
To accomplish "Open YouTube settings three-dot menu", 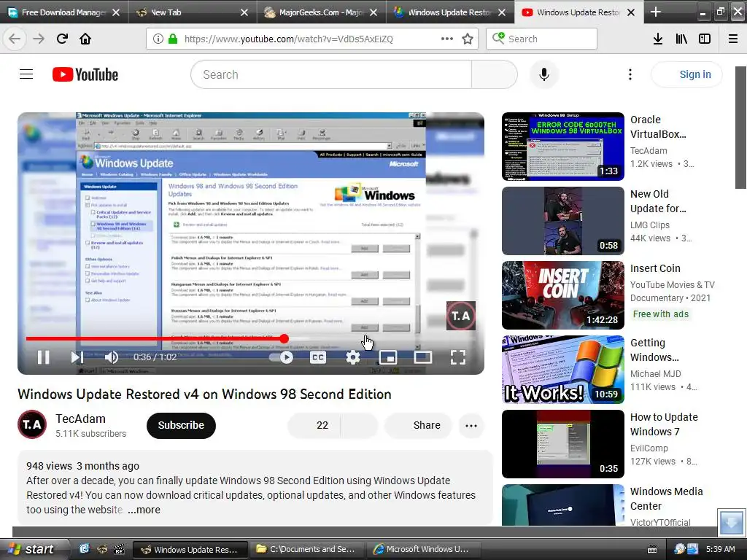I will (630, 74).
